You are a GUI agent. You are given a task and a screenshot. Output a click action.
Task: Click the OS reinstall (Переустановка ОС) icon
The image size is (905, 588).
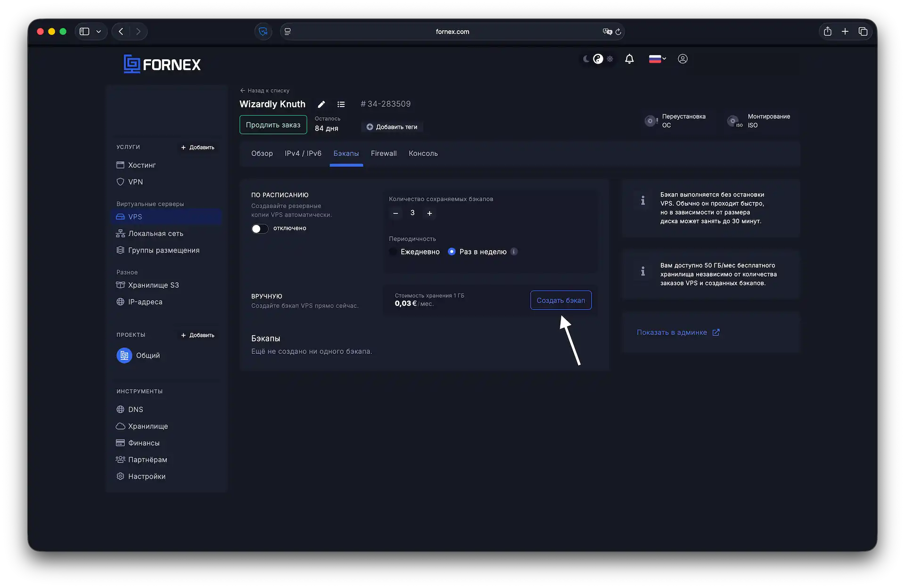point(650,121)
